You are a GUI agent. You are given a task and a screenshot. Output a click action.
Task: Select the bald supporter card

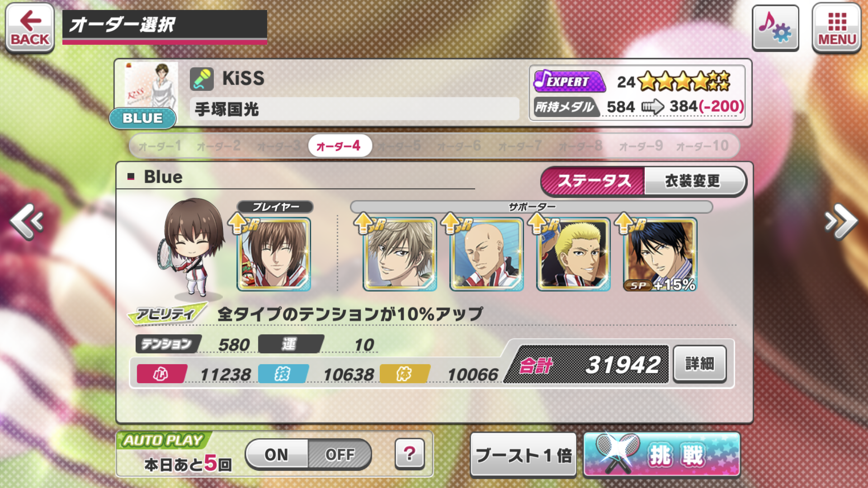pyautogui.click(x=486, y=254)
